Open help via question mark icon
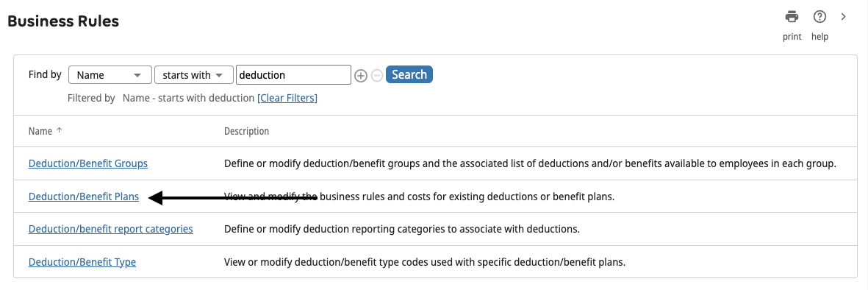The width and height of the screenshot is (868, 290). (x=819, y=17)
